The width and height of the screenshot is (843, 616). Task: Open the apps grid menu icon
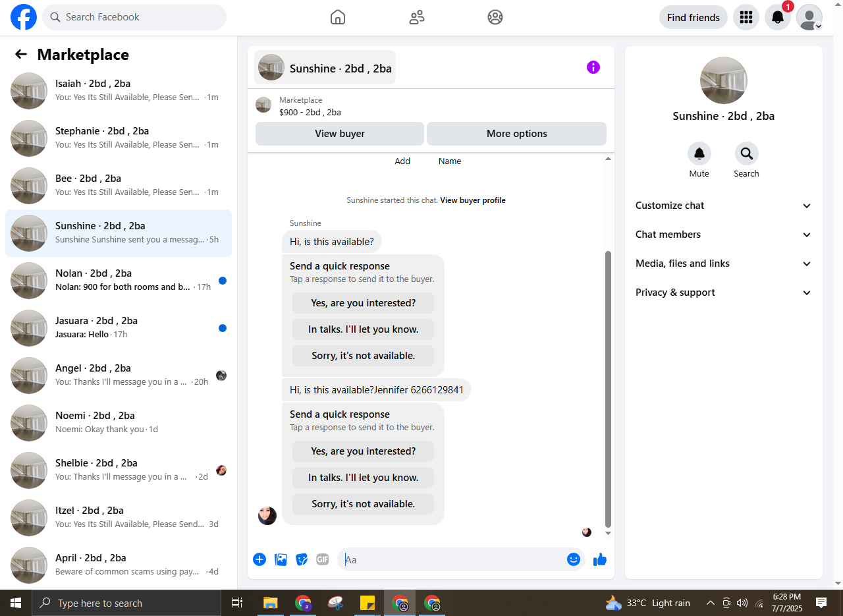(x=746, y=17)
